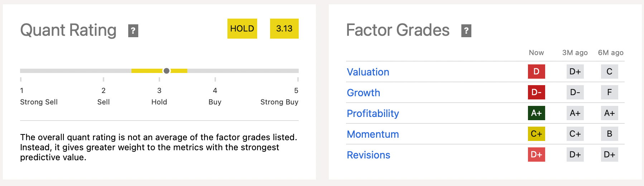Image resolution: width=644 pixels, height=186 pixels.
Task: Click Growth grade F from 6M ago
Action: click(609, 92)
